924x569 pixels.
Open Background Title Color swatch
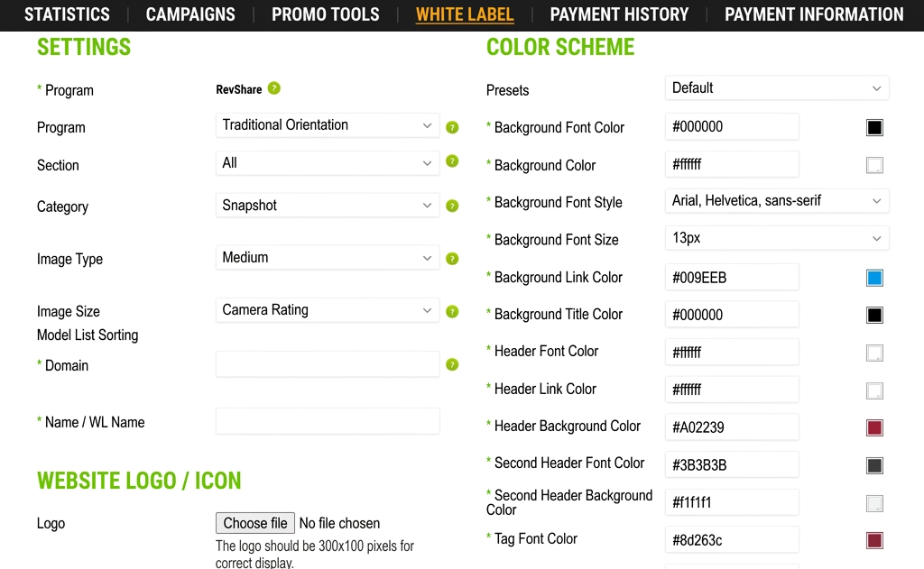[x=874, y=315]
